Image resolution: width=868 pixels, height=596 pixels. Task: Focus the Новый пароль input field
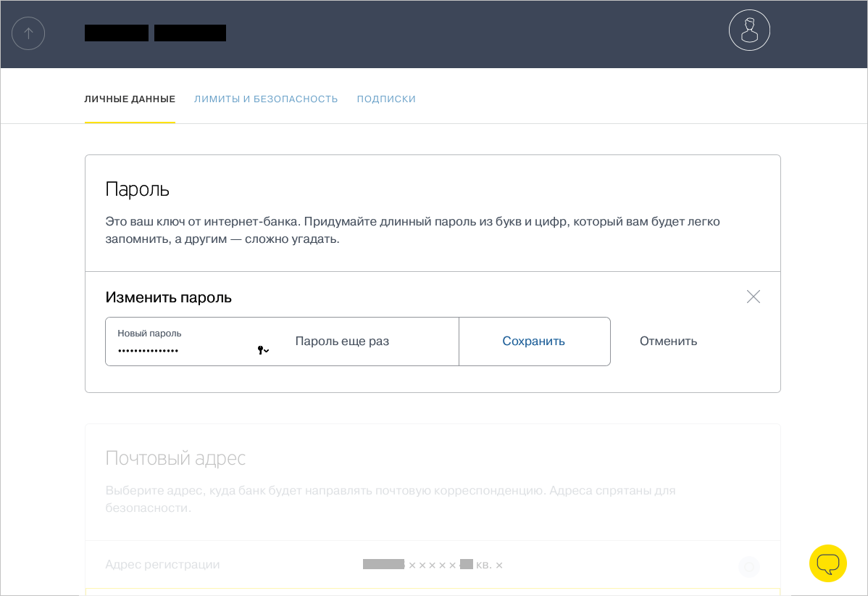[x=193, y=342]
